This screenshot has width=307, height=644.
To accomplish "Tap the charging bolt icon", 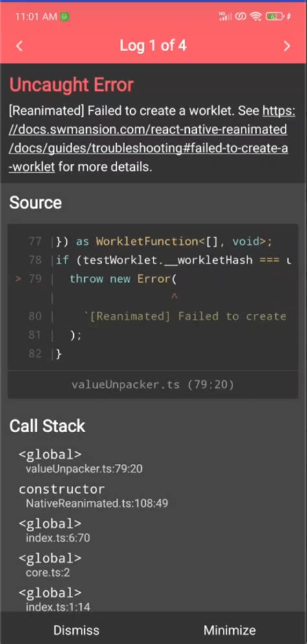I will [x=288, y=16].
